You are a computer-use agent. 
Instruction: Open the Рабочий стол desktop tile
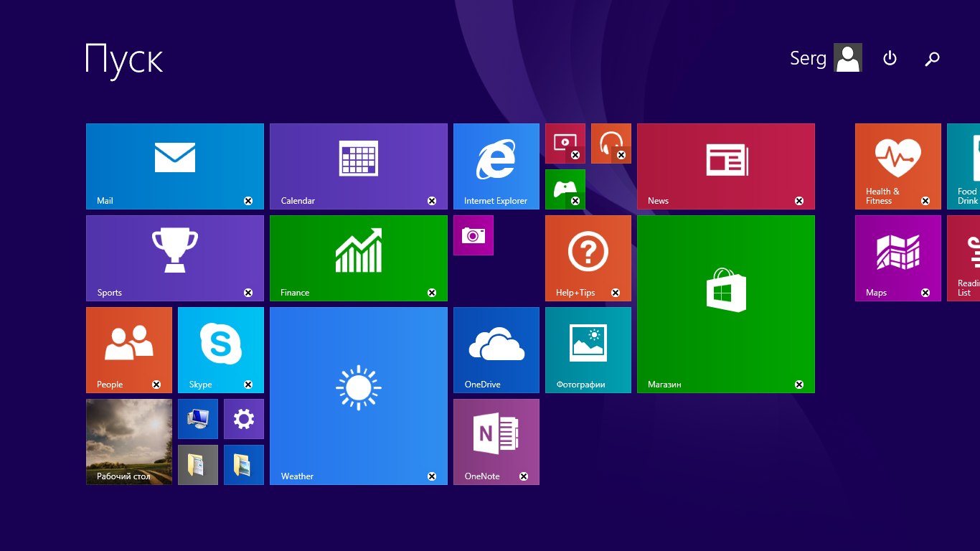[129, 442]
